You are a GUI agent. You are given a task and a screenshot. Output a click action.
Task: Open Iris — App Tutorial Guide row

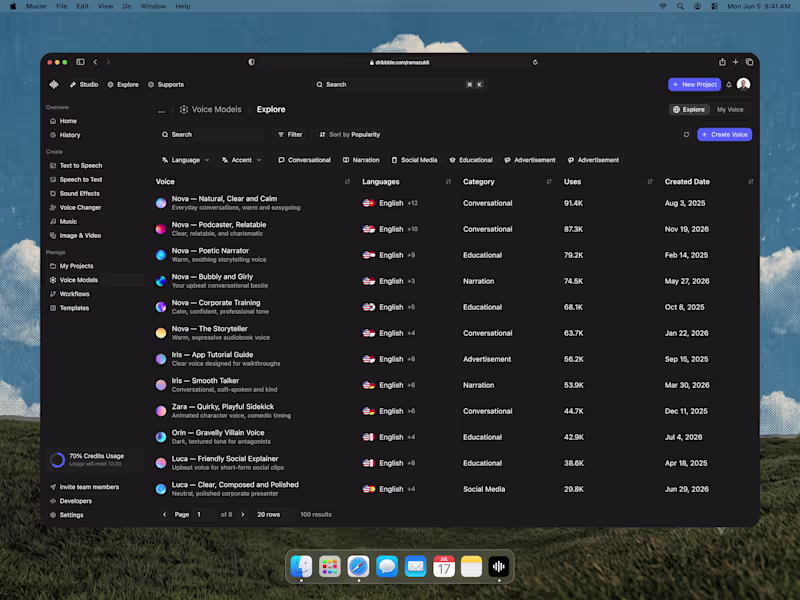coord(454,359)
